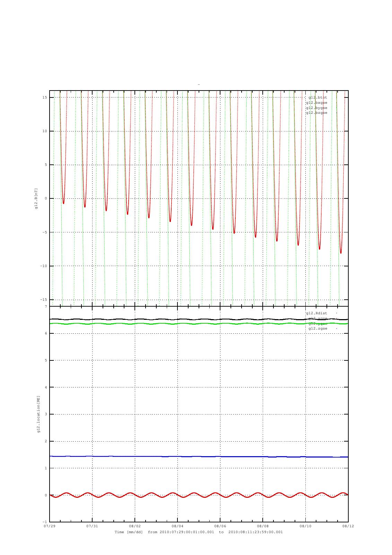Image resolution: width=392 pixels, height=555 pixels.
Task: Click the 7 tick on location axis
Action: [46, 307]
